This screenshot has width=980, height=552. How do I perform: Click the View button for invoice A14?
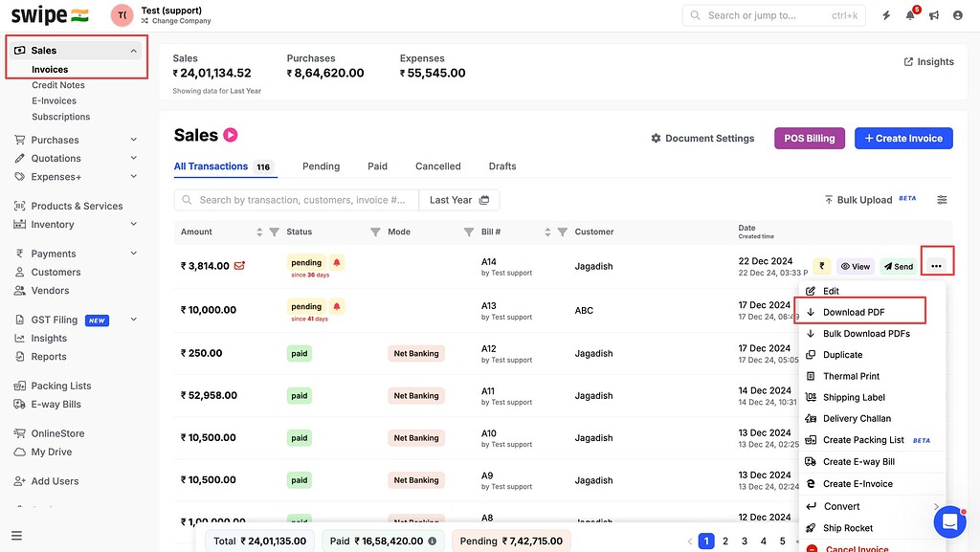click(x=856, y=266)
